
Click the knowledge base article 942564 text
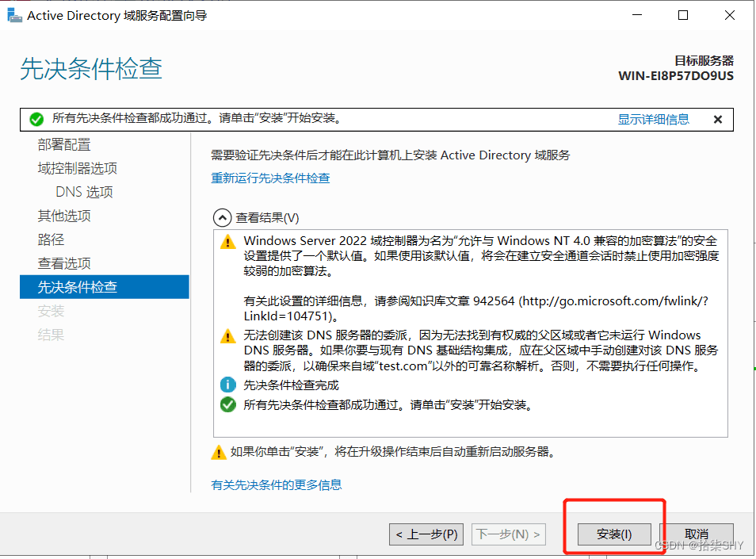476,308
